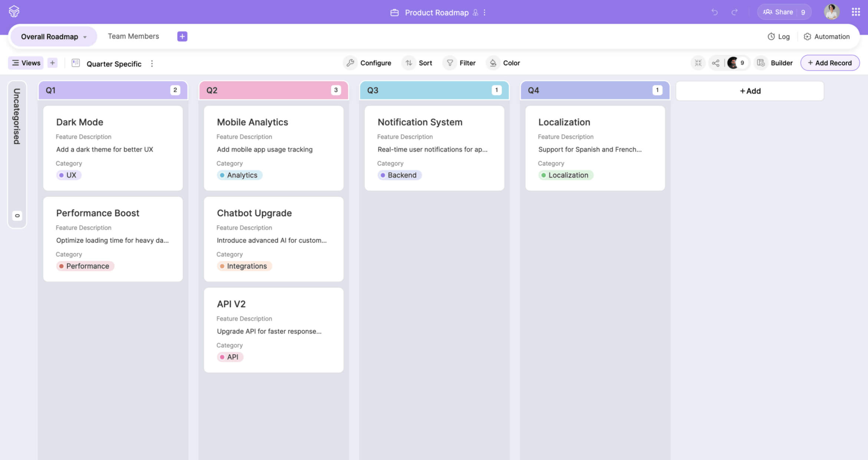The image size is (868, 460).
Task: Open the Mobile Analytics card
Action: (x=273, y=148)
